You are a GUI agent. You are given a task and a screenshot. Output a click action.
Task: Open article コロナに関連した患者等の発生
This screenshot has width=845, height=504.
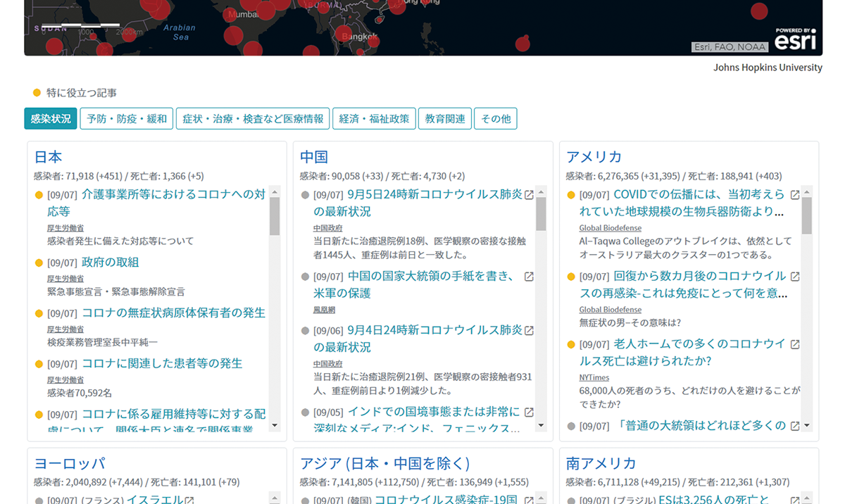[x=162, y=364]
